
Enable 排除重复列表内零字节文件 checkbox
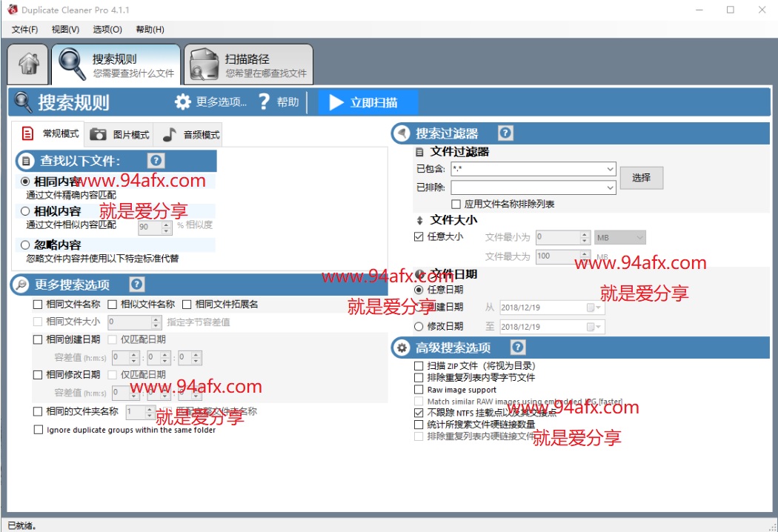tap(419, 378)
